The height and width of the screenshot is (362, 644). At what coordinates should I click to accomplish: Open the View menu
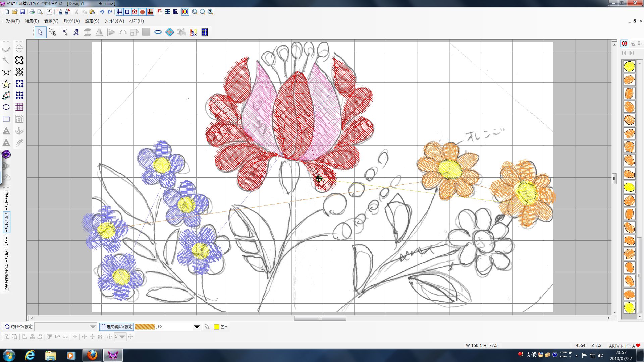51,21
